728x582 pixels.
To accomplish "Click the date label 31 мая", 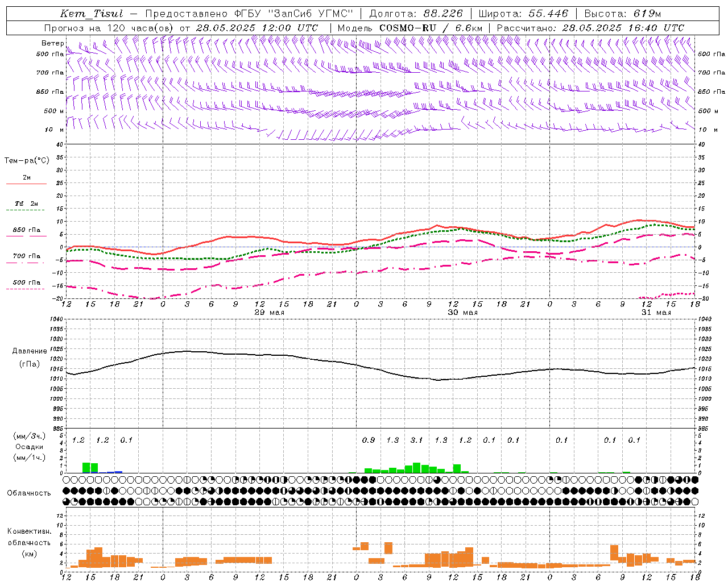I will click(656, 313).
